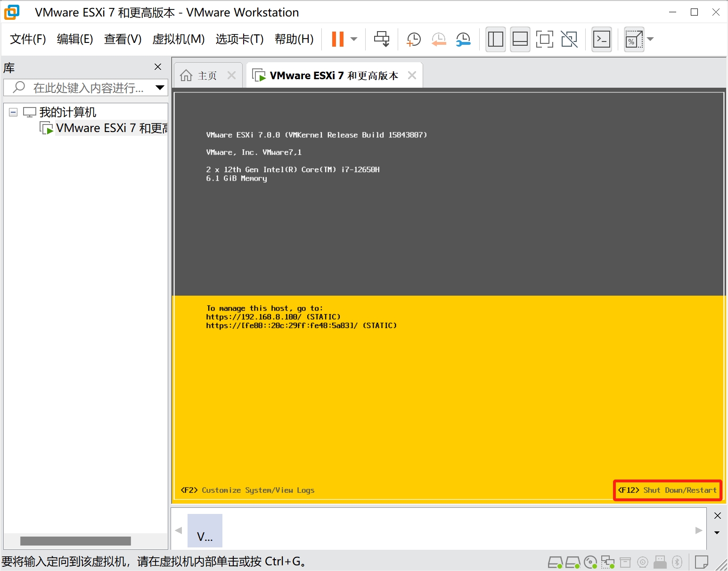Take a snapshot of the virtual machine
Viewport: 728px width, 571px height.
(413, 39)
